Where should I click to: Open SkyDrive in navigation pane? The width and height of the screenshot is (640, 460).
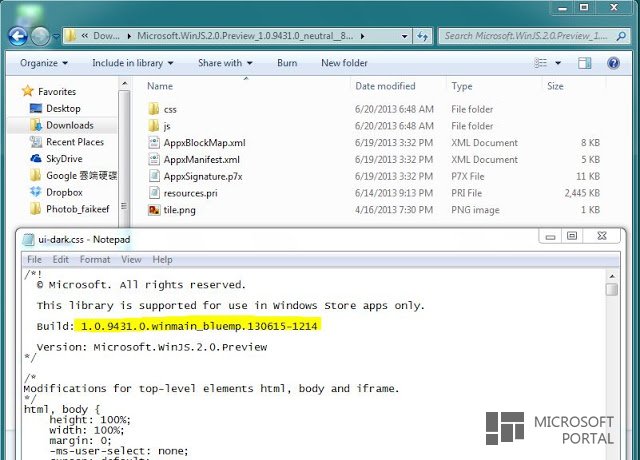64,158
